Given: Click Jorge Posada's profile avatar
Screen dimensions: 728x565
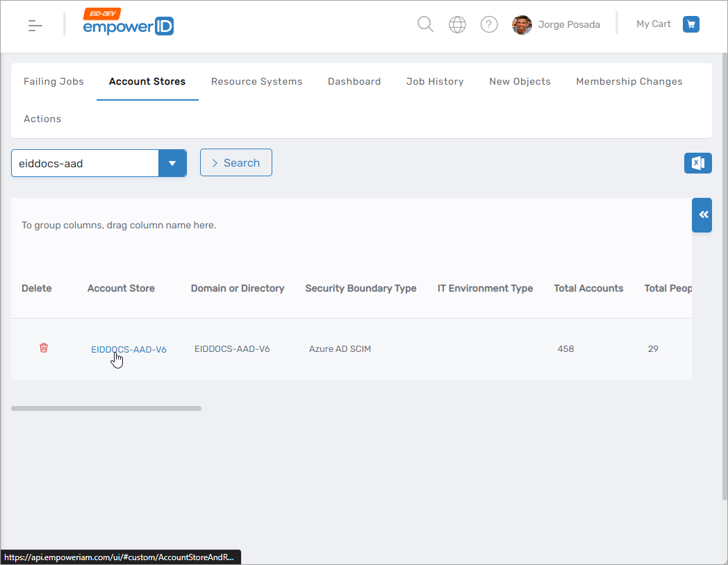Looking at the screenshot, I should (522, 25).
